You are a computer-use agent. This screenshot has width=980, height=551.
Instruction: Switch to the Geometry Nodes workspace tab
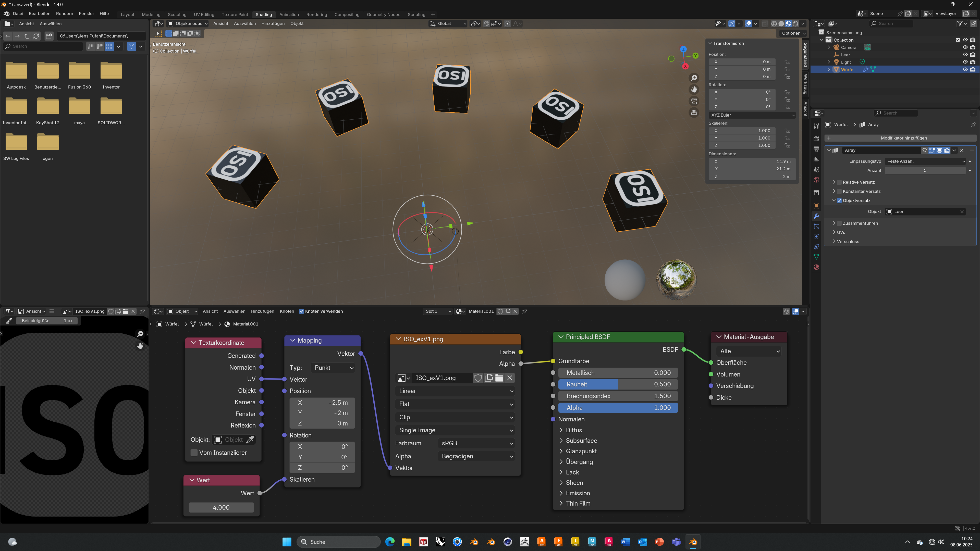383,15
